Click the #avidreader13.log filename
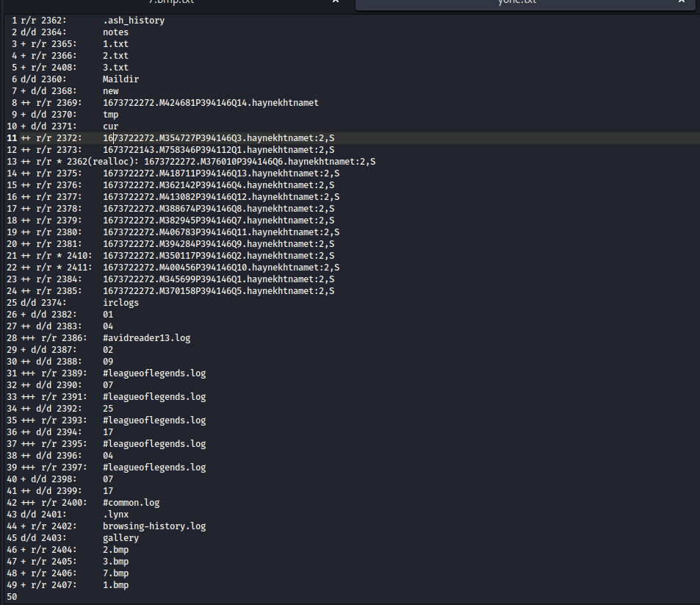The image size is (700, 605). coord(146,338)
